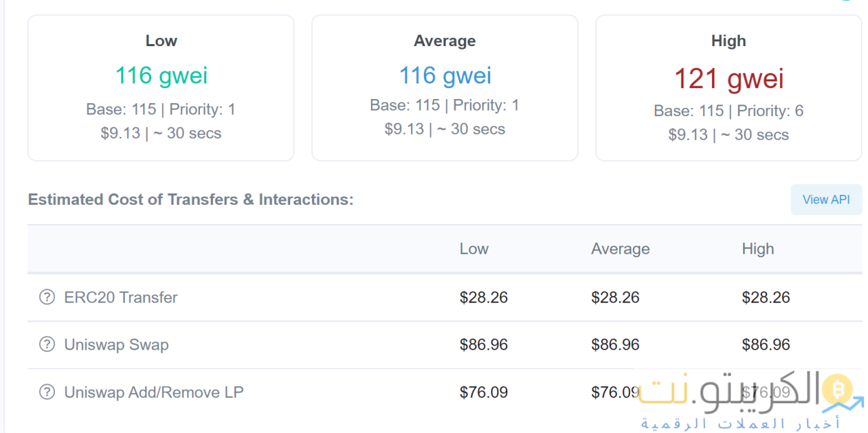Click the help icon beside ERC20 Transfer

coord(47,297)
